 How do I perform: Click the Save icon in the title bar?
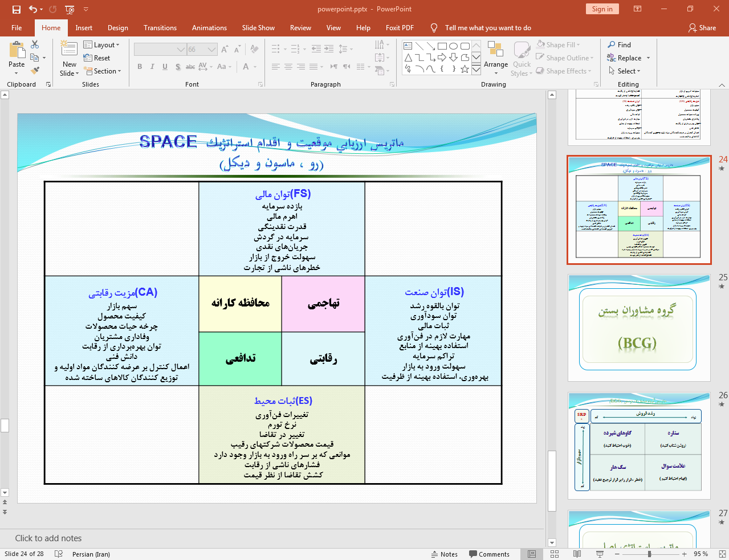17,9
